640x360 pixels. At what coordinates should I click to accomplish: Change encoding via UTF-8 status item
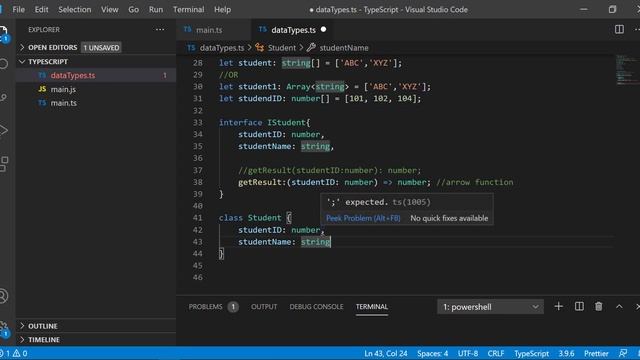pyautogui.click(x=468, y=353)
